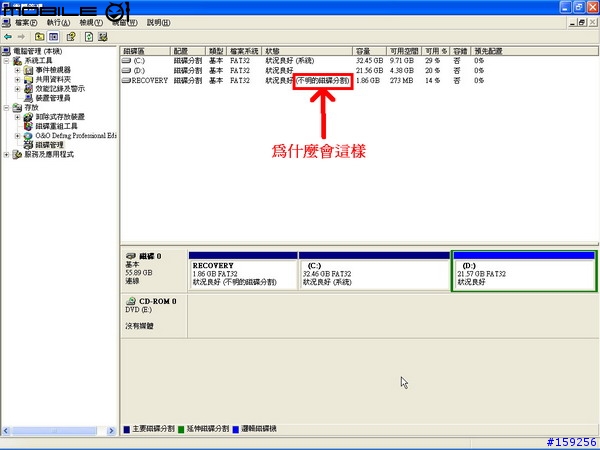
Task: Click the 磁碟 0 disk icon in graphical view
Action: [131, 256]
